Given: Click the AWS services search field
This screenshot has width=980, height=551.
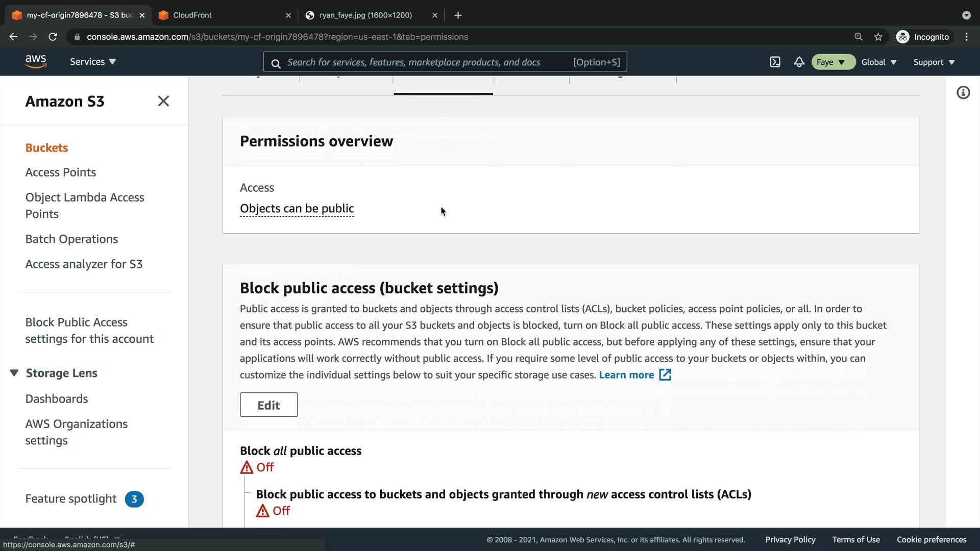Looking at the screenshot, I should pyautogui.click(x=413, y=62).
